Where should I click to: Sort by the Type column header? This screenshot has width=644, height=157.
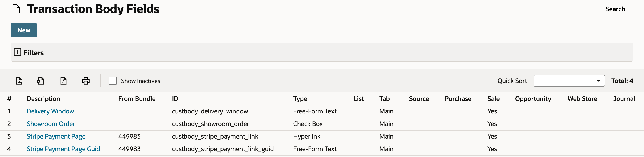click(300, 99)
